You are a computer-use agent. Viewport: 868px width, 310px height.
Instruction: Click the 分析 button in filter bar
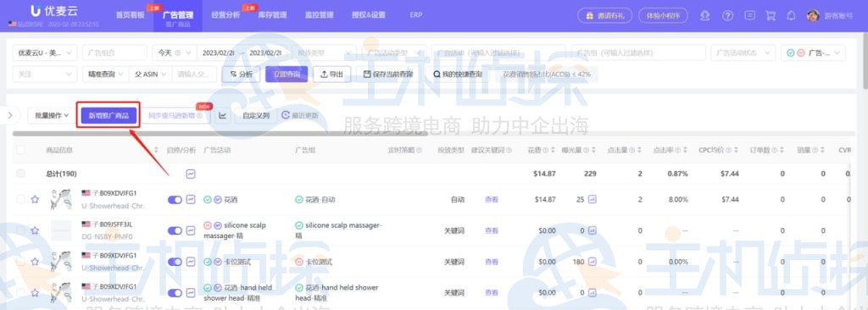(x=242, y=75)
